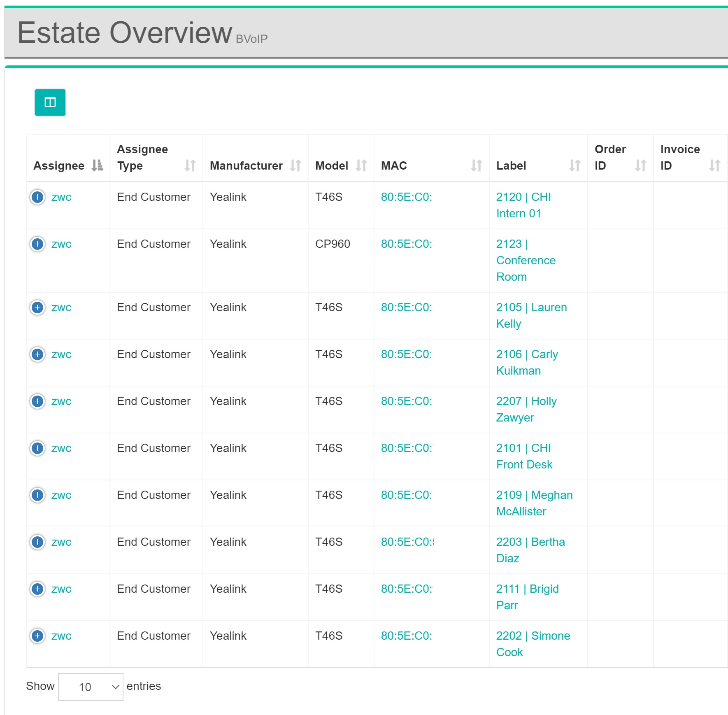Open label link 2202 | Simone Cook
The image size is (728, 715).
533,644
